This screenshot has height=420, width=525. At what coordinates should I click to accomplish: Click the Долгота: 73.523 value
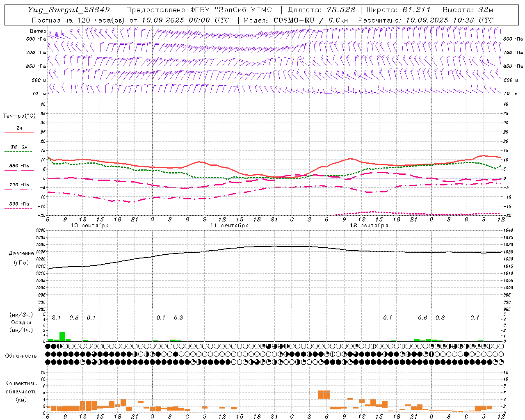pyautogui.click(x=321, y=10)
